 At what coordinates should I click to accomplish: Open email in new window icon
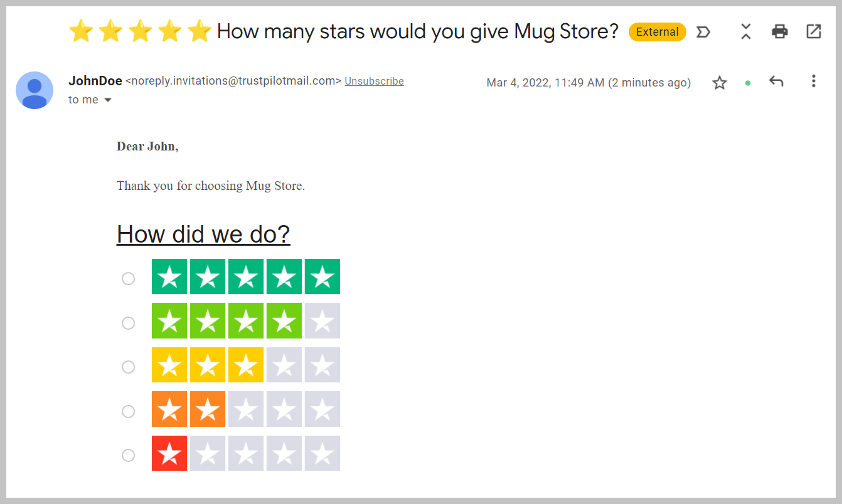click(813, 31)
